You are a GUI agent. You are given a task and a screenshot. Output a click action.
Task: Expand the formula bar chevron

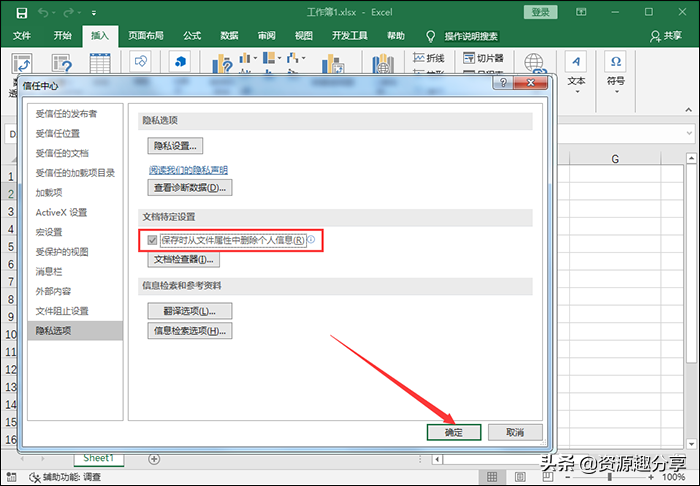click(689, 133)
